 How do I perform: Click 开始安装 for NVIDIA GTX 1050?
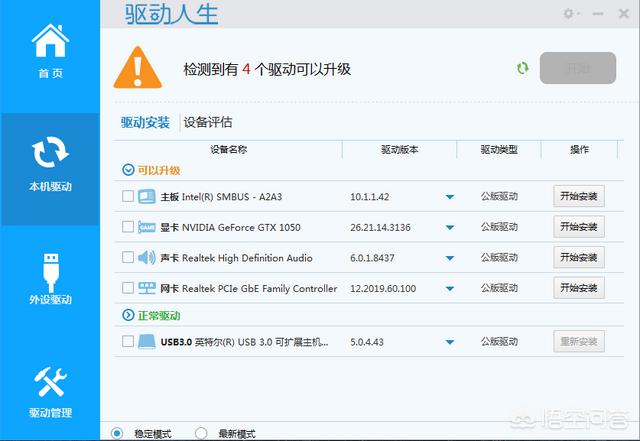pos(579,227)
